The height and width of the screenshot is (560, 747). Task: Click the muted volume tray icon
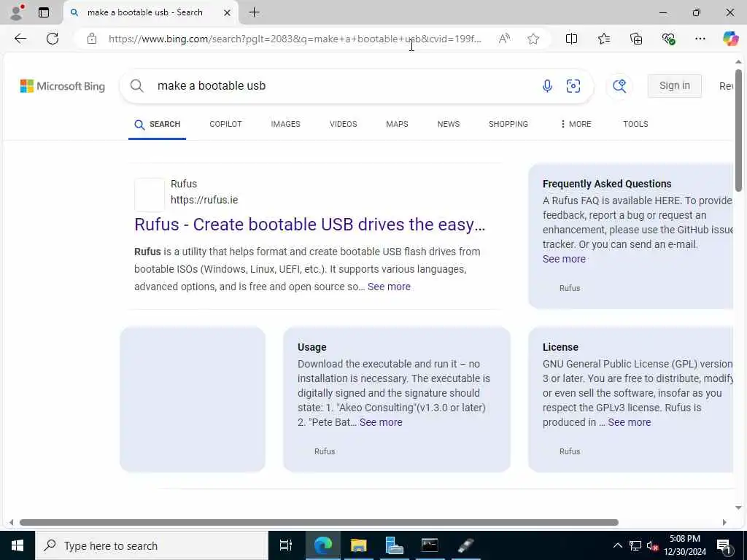pyautogui.click(x=653, y=545)
